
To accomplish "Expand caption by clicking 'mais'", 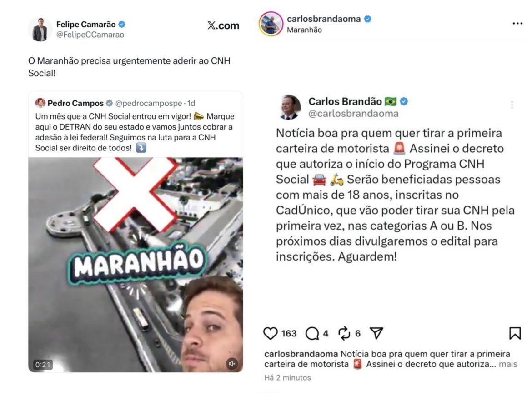I will [508, 364].
